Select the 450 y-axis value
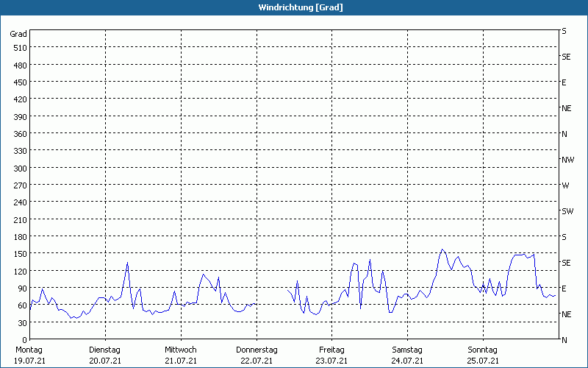 point(21,82)
